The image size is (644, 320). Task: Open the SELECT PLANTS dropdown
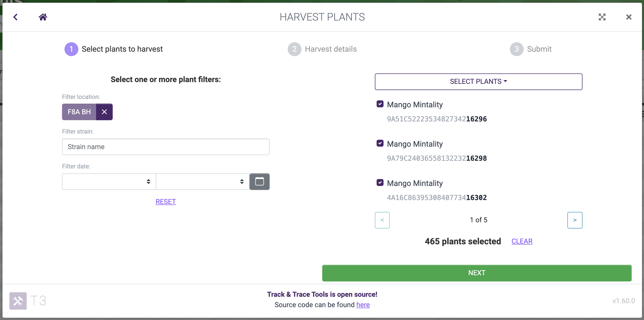click(x=478, y=82)
